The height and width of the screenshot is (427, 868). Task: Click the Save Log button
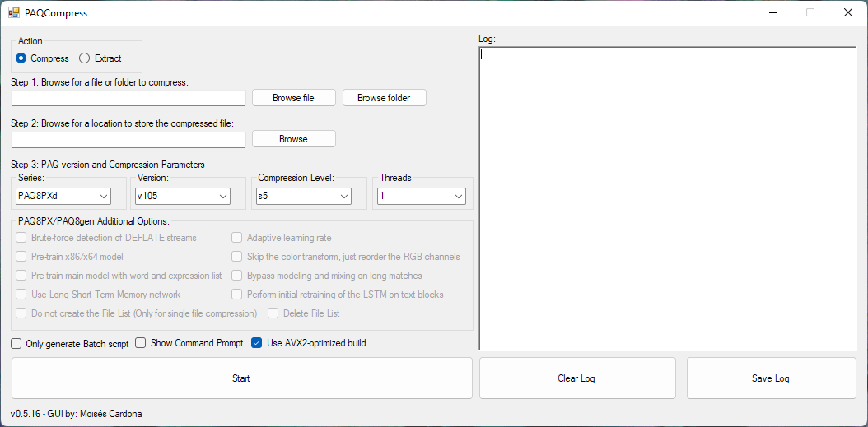[x=771, y=378]
